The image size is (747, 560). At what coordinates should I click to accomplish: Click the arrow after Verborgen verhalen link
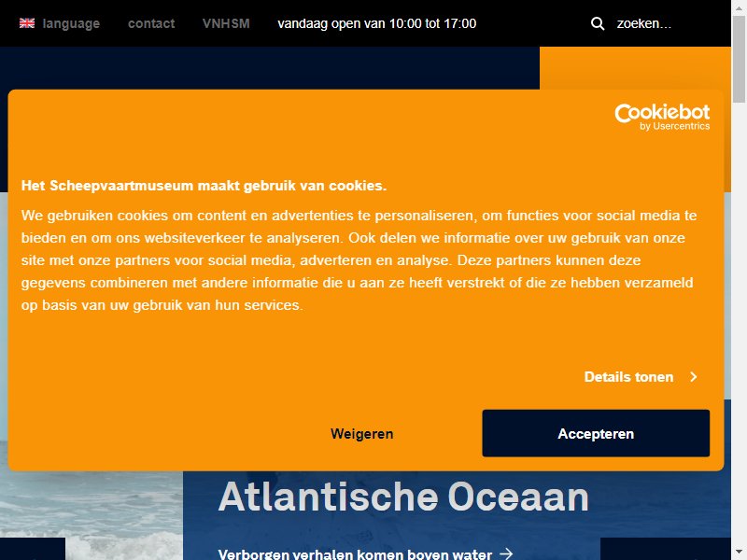pyautogui.click(x=506, y=553)
